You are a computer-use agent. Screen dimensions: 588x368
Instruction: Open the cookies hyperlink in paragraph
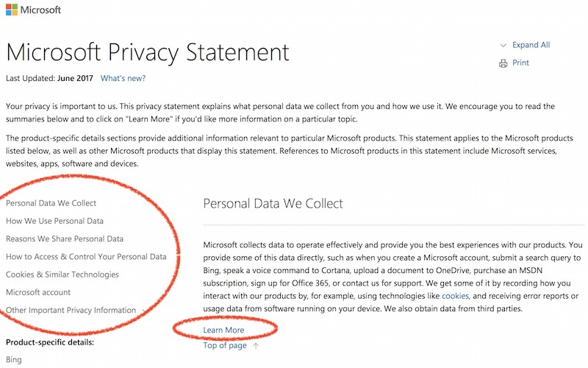click(x=455, y=296)
